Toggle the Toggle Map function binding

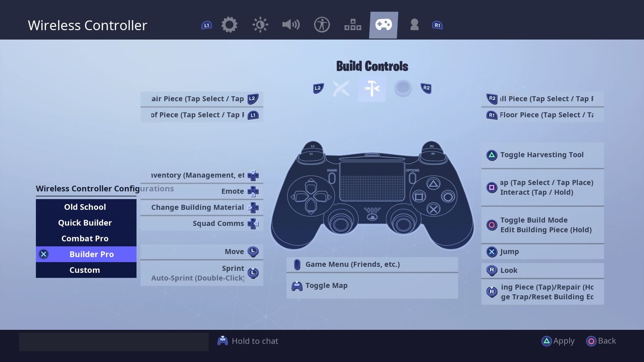(x=372, y=285)
